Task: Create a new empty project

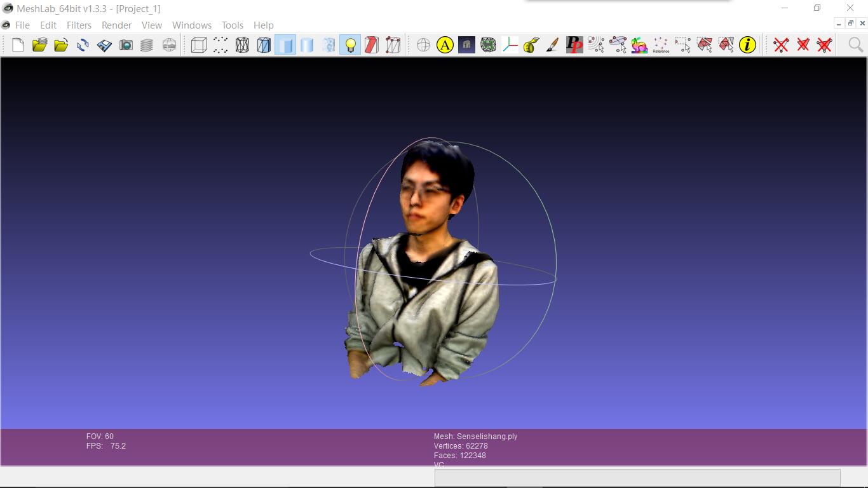Action: (x=18, y=44)
